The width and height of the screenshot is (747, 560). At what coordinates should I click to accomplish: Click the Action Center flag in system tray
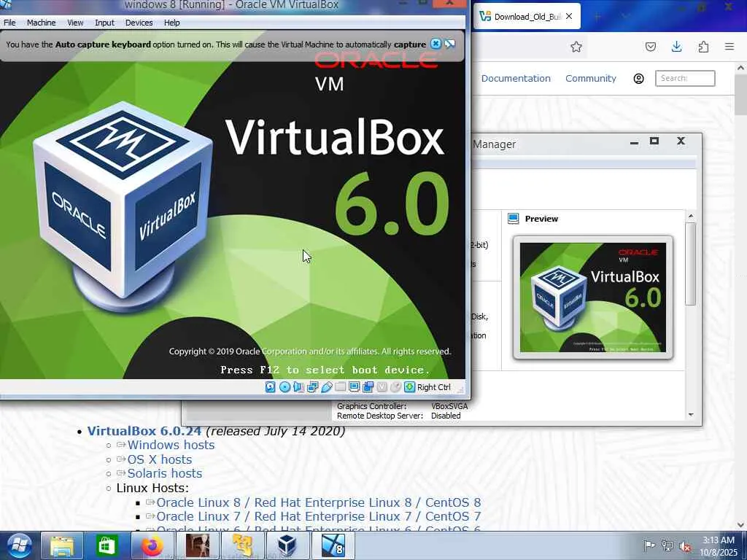click(x=649, y=546)
